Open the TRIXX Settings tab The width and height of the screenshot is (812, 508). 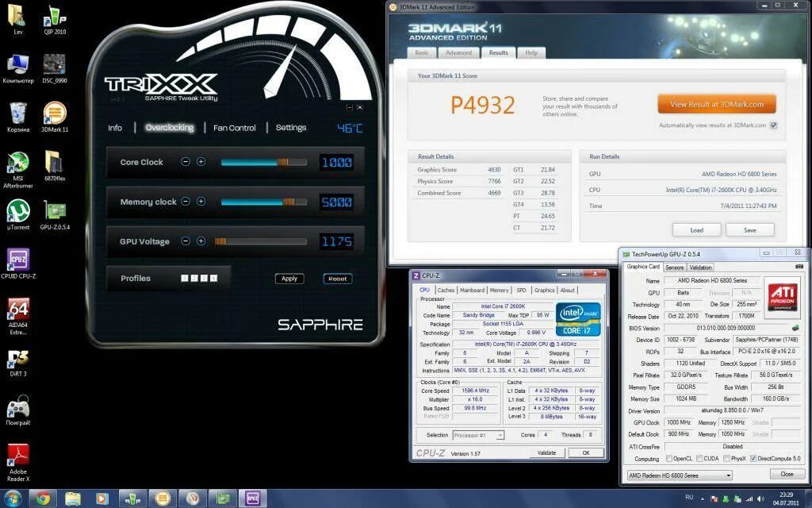click(x=291, y=128)
